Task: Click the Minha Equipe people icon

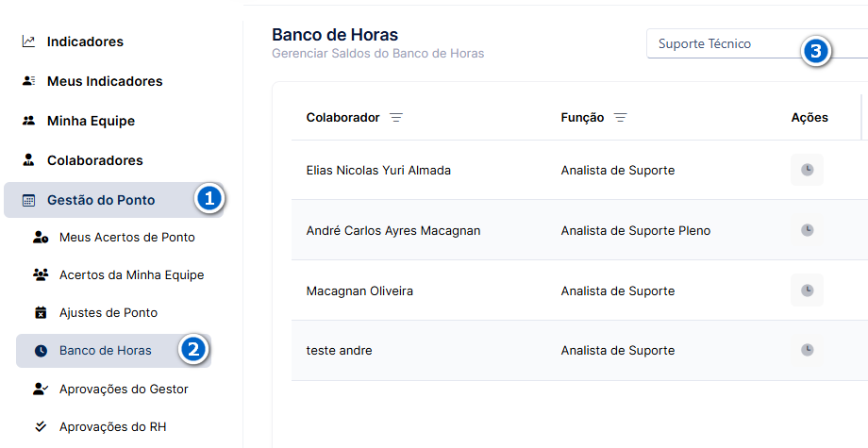Action: [28, 121]
